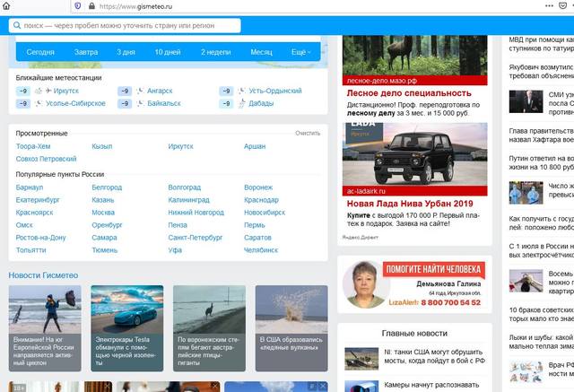
Task: Open the ледяные вулканы news card
Action: [x=291, y=328]
